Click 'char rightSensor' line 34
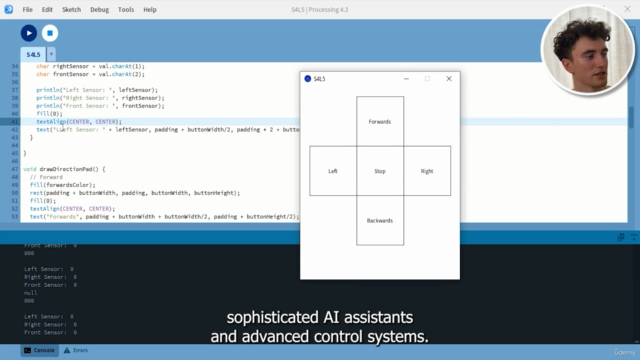 90,66
